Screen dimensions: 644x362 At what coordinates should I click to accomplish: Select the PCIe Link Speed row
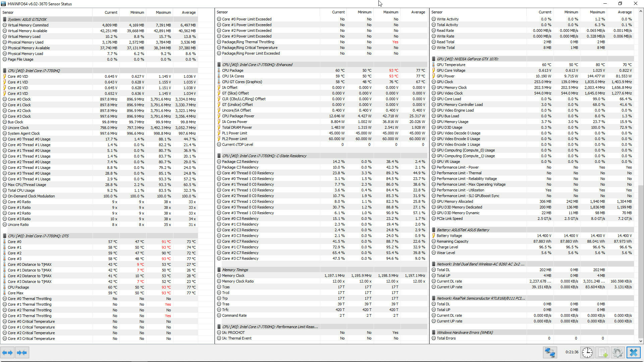tap(533, 219)
